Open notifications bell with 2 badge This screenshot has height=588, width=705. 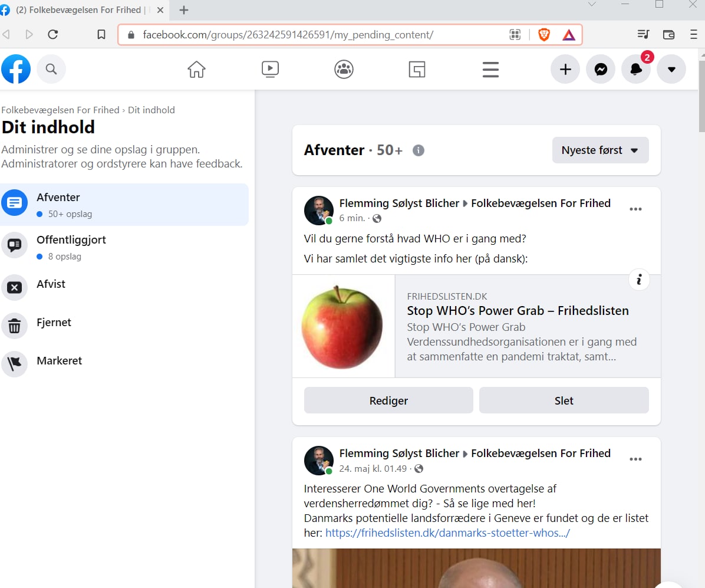(x=636, y=69)
